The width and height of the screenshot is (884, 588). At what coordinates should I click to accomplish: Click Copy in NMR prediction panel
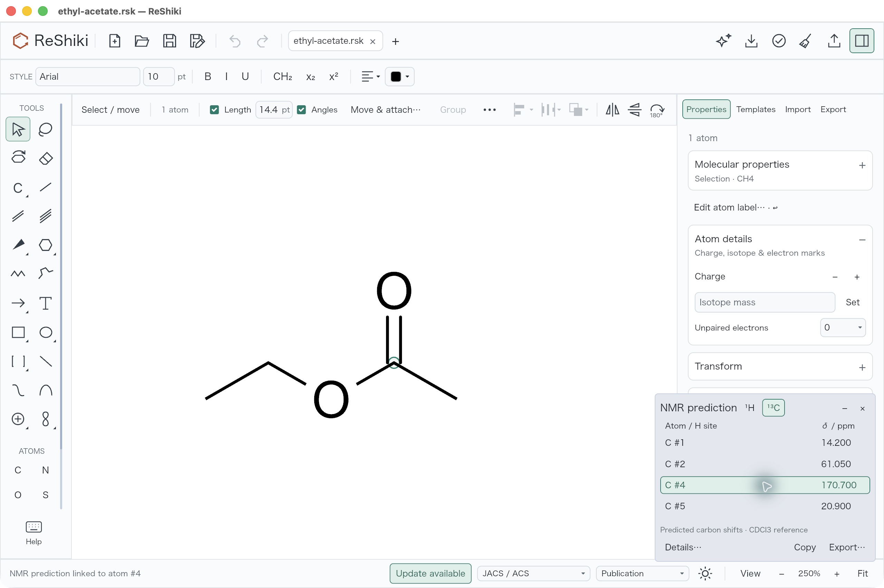point(805,547)
